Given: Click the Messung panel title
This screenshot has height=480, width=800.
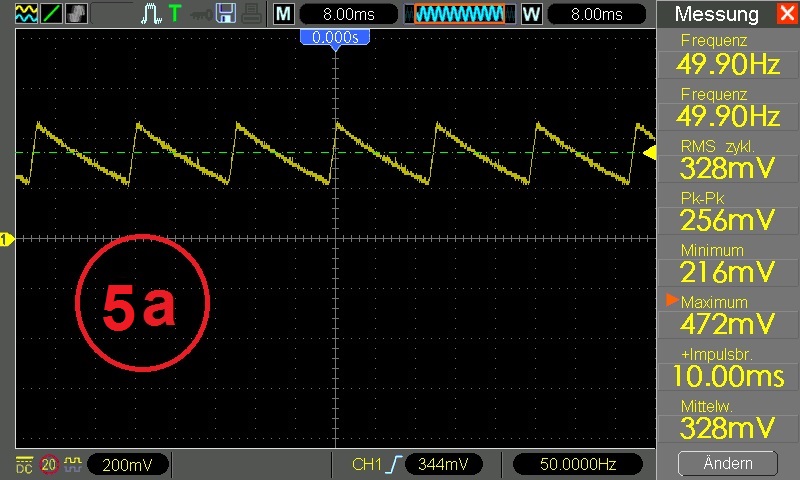Looking at the screenshot, I should pos(716,14).
